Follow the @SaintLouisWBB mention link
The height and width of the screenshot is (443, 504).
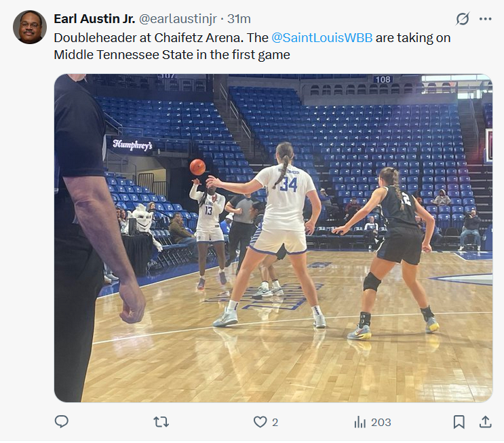tap(322, 37)
